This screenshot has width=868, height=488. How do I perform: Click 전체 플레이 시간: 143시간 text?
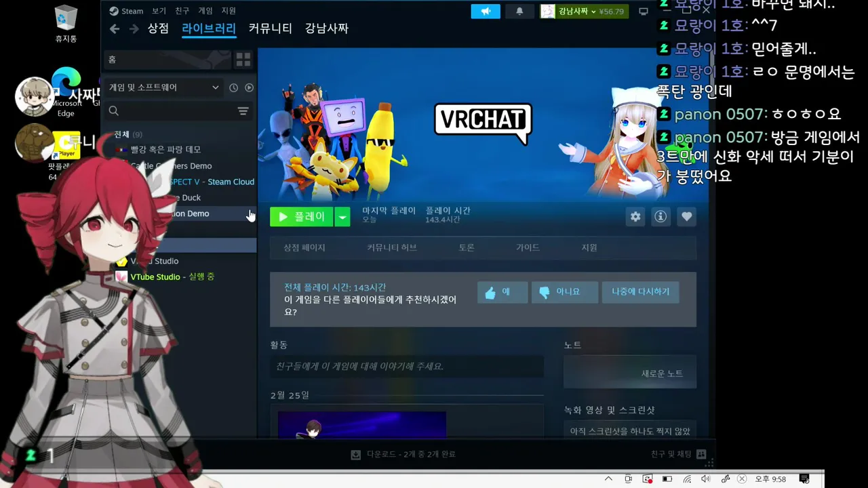point(335,287)
